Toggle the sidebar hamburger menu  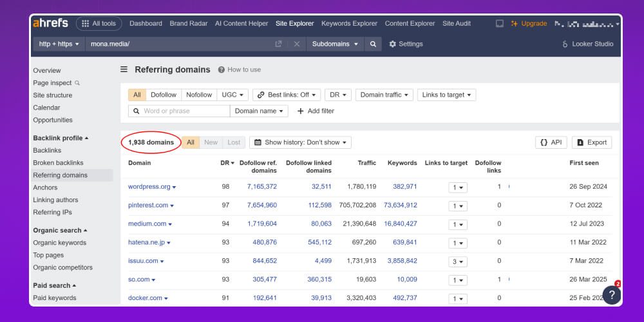pos(124,70)
